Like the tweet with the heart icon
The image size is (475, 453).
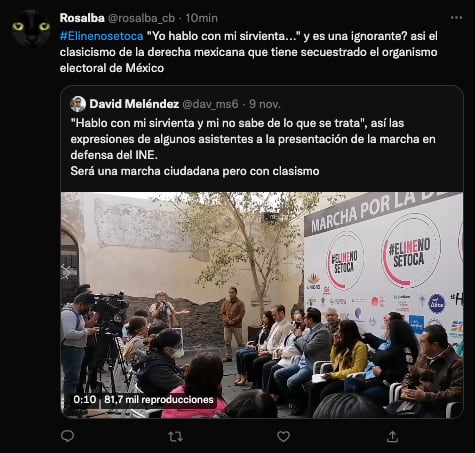[x=283, y=436]
